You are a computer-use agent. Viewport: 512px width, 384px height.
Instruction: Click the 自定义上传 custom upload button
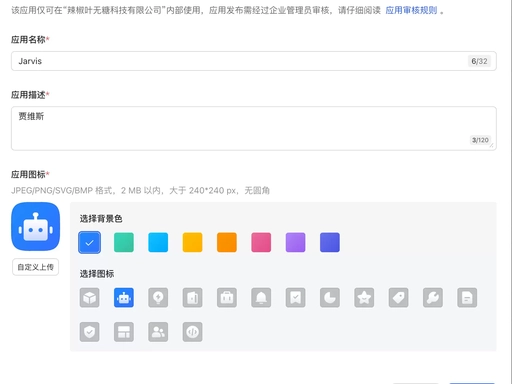(x=35, y=267)
